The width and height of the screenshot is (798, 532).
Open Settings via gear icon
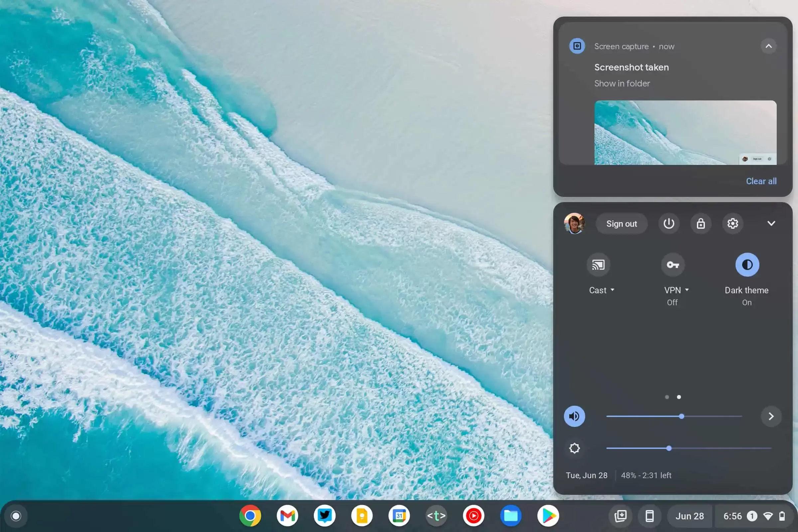coord(732,223)
